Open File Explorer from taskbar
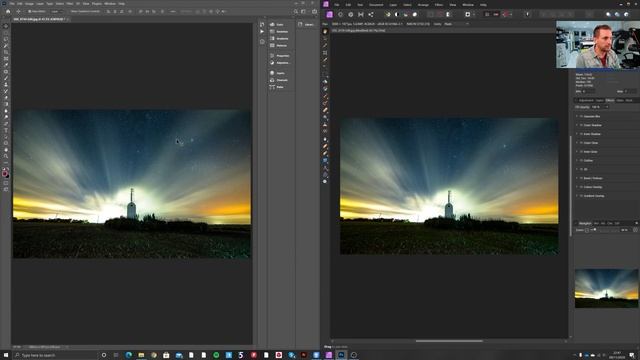The width and height of the screenshot is (640, 360). 141,355
